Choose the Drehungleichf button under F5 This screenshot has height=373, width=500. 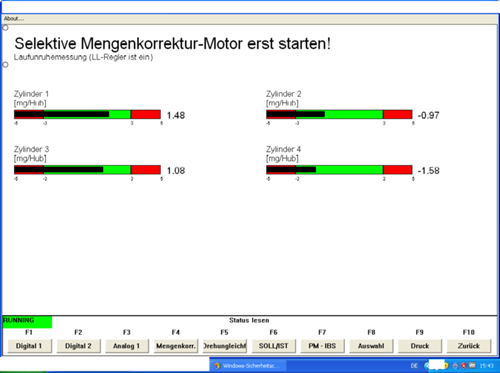225,346
